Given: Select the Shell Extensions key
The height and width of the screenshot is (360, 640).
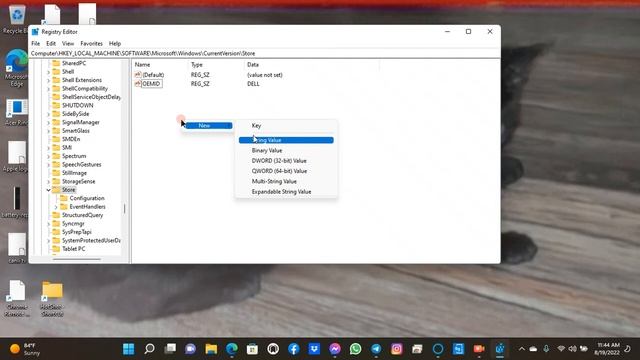Looking at the screenshot, I should (x=82, y=80).
